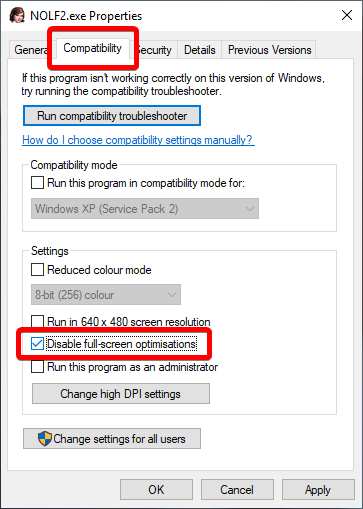Screen dimensions: 363x509
Task: Click Run compatibility troubleshooter button
Action: pyautogui.click(x=112, y=116)
